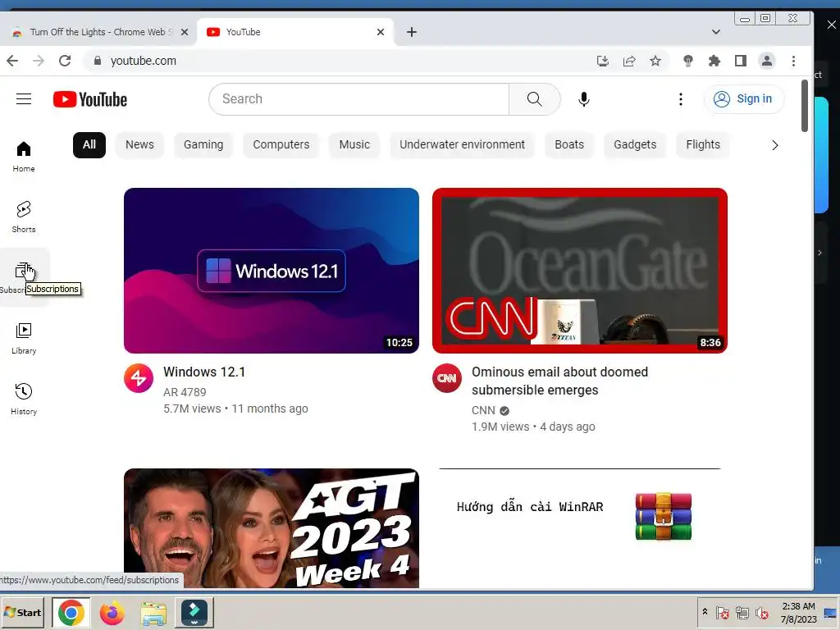Select the News filter chip
The height and width of the screenshot is (630, 840).
point(139,145)
